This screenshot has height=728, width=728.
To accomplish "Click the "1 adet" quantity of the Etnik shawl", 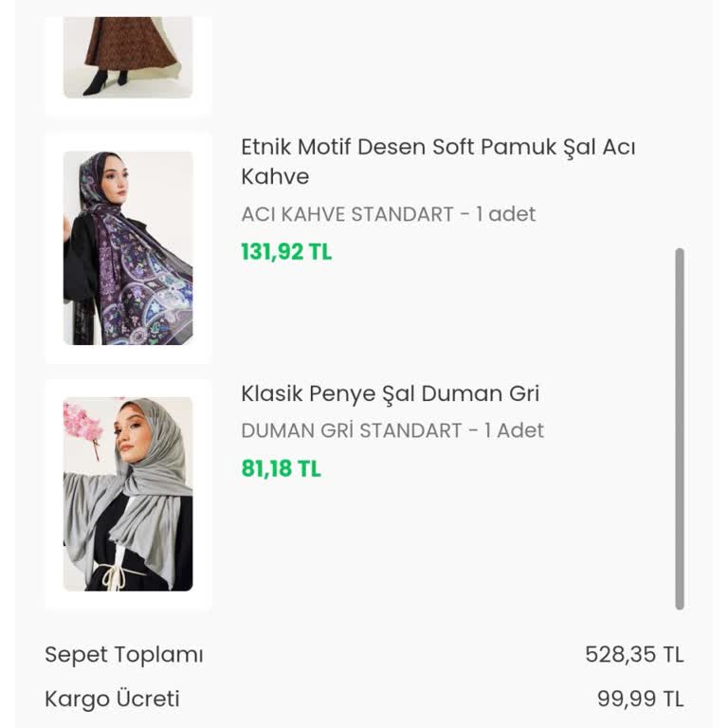I will tap(506, 214).
